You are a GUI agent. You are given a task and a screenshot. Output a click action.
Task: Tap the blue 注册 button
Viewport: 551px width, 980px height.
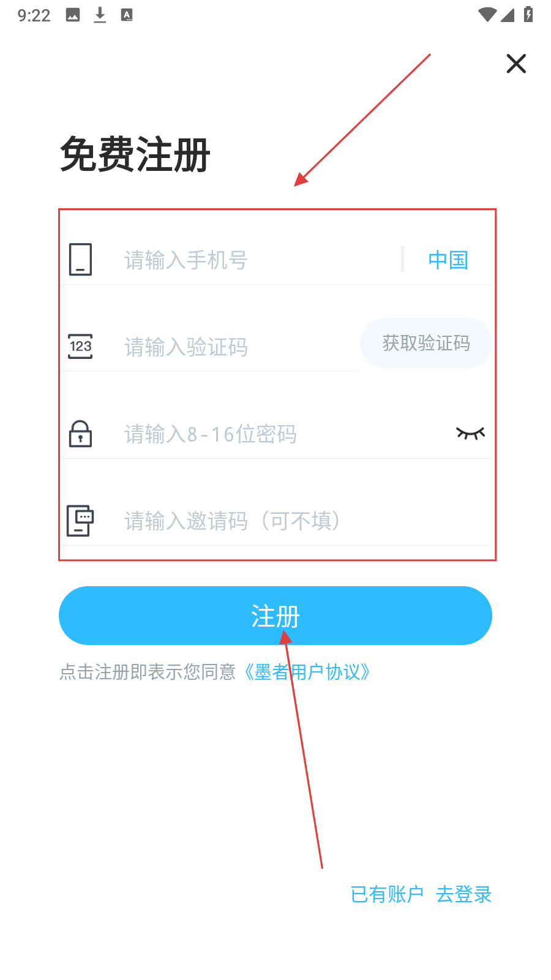point(275,616)
